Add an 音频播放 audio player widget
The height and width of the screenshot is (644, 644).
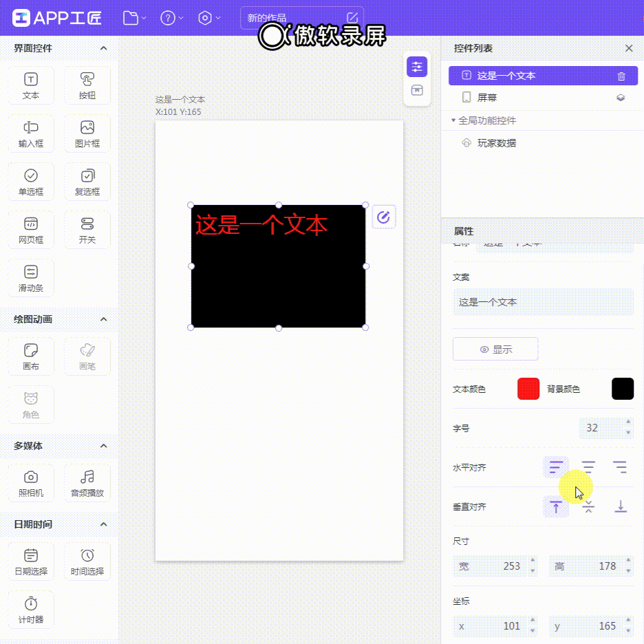point(87,483)
